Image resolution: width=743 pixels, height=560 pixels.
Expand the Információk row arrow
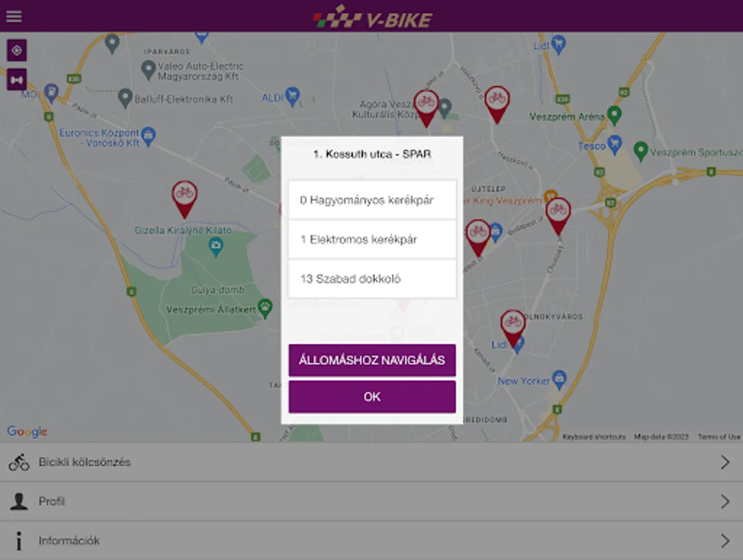[x=725, y=541]
